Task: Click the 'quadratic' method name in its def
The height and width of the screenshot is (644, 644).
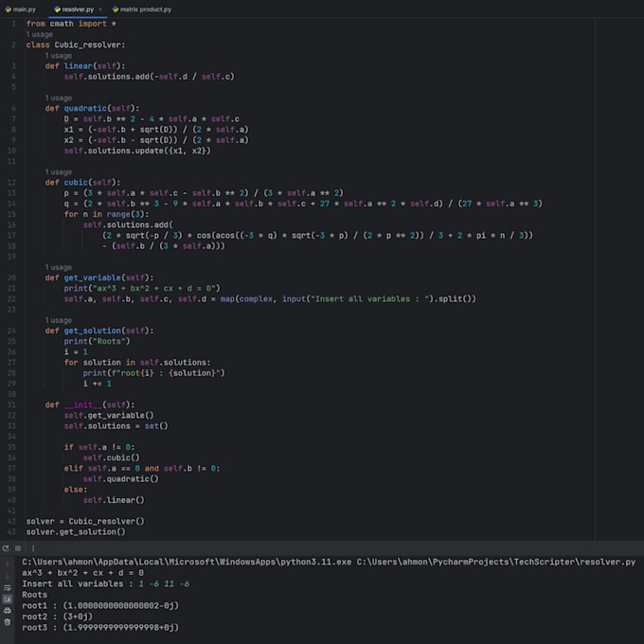Action: point(85,108)
